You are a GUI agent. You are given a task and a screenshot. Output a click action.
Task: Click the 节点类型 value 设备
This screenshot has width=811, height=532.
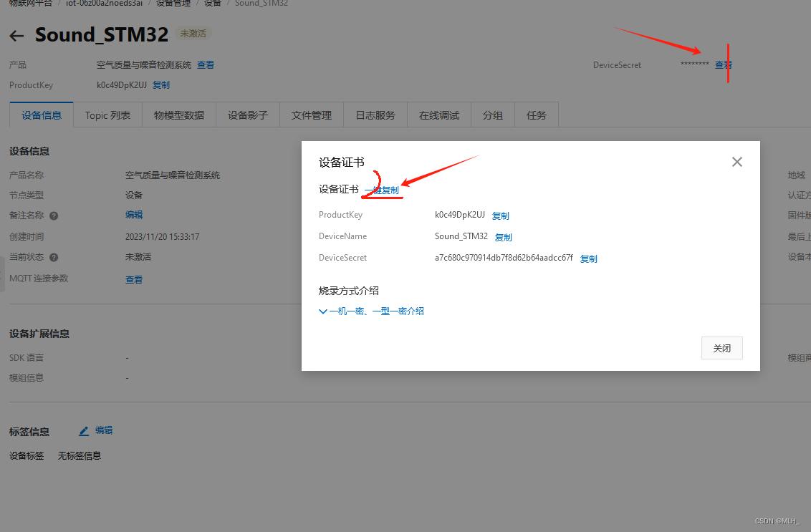point(134,195)
